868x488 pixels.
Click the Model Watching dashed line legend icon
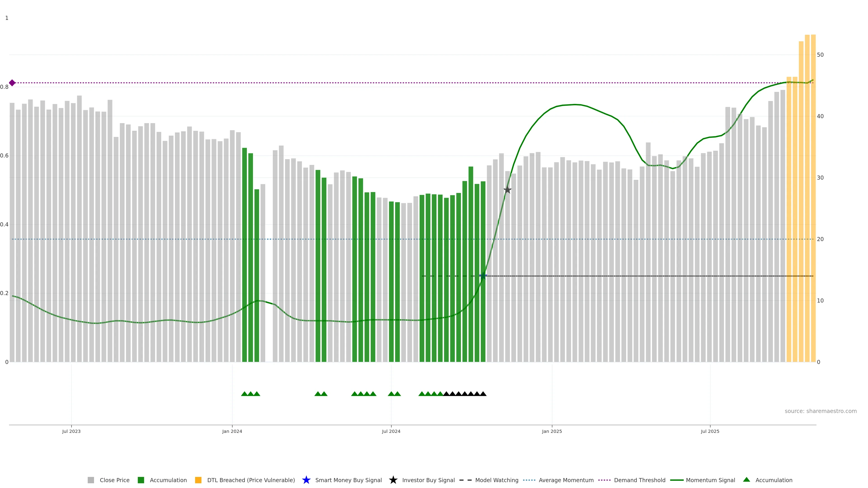[465, 480]
